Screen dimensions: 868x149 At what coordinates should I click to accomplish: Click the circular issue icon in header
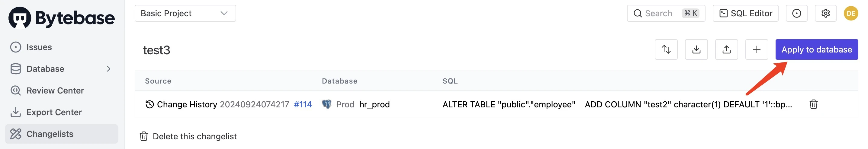point(796,14)
